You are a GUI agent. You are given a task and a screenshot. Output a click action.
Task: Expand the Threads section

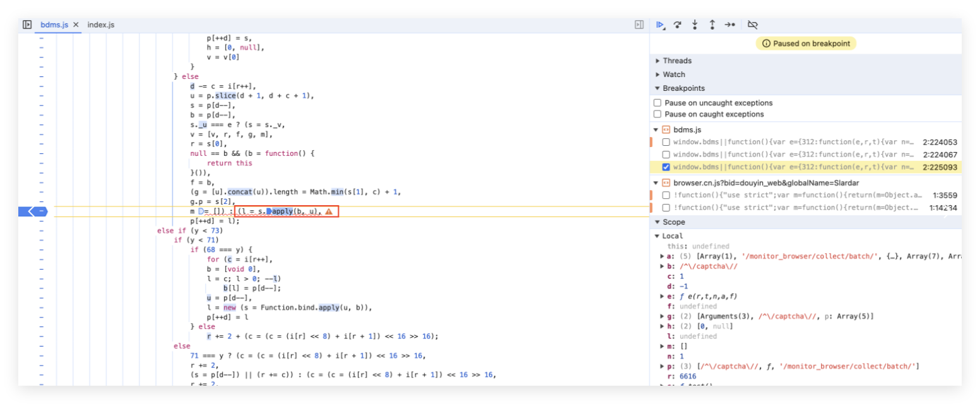tap(658, 61)
